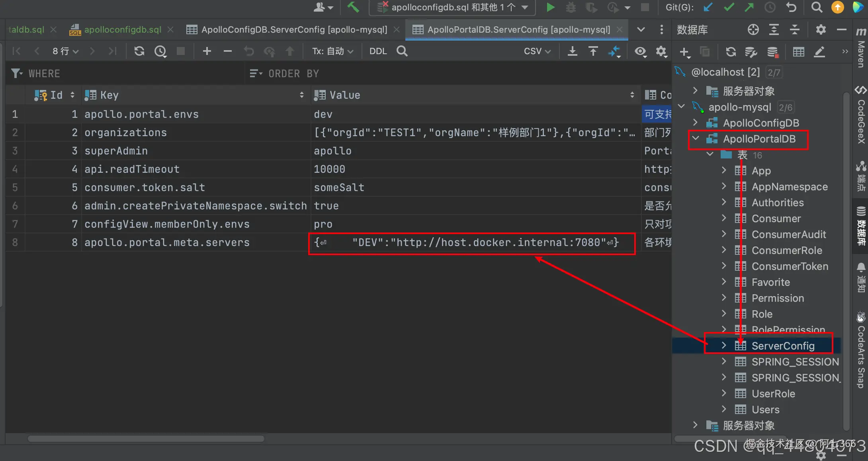This screenshot has height=461, width=868.
Task: Click the horizontal scrollbar below the table
Action: 146,439
